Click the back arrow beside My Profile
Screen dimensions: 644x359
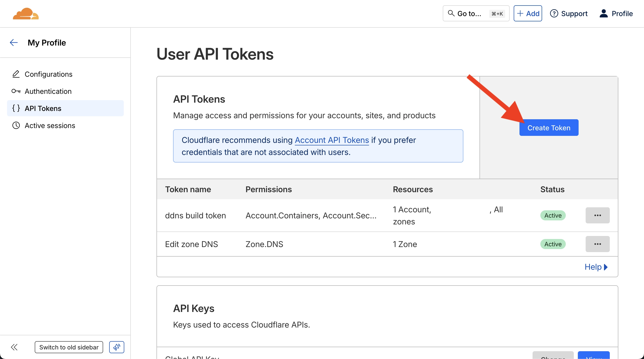(14, 43)
